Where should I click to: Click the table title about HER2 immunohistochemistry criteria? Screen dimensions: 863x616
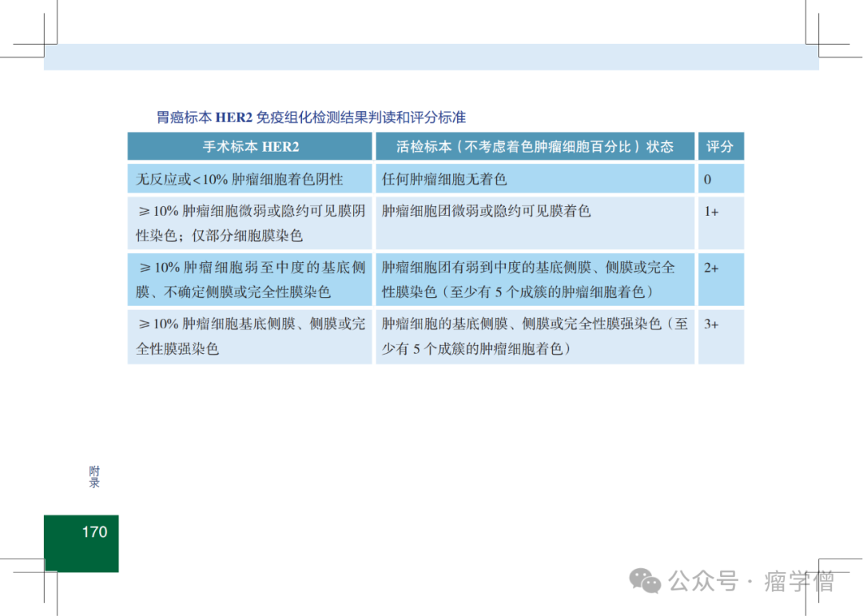tap(311, 117)
